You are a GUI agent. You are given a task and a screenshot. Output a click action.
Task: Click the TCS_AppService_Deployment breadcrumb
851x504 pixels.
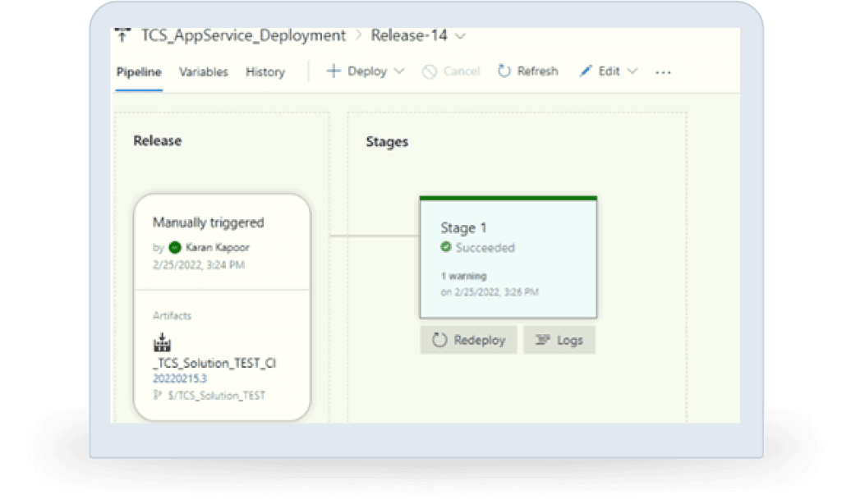click(244, 36)
